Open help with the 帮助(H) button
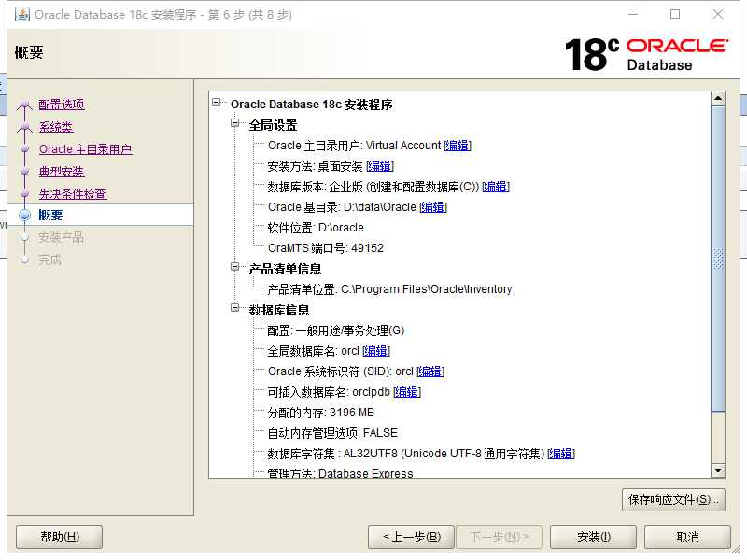 click(x=60, y=538)
